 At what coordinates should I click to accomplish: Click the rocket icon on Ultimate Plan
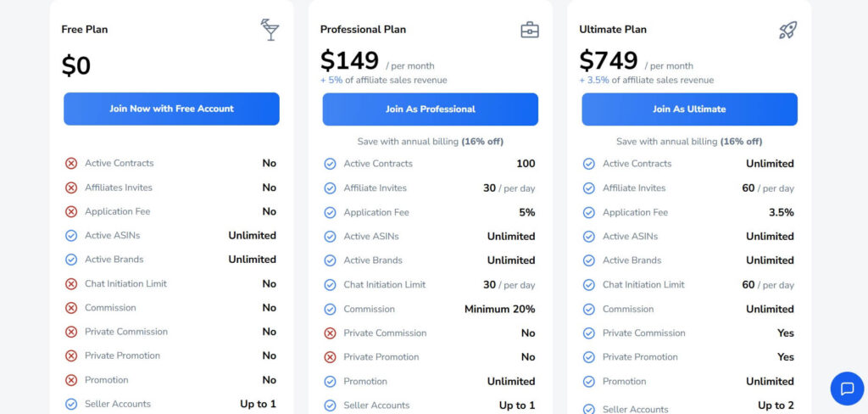(x=787, y=30)
